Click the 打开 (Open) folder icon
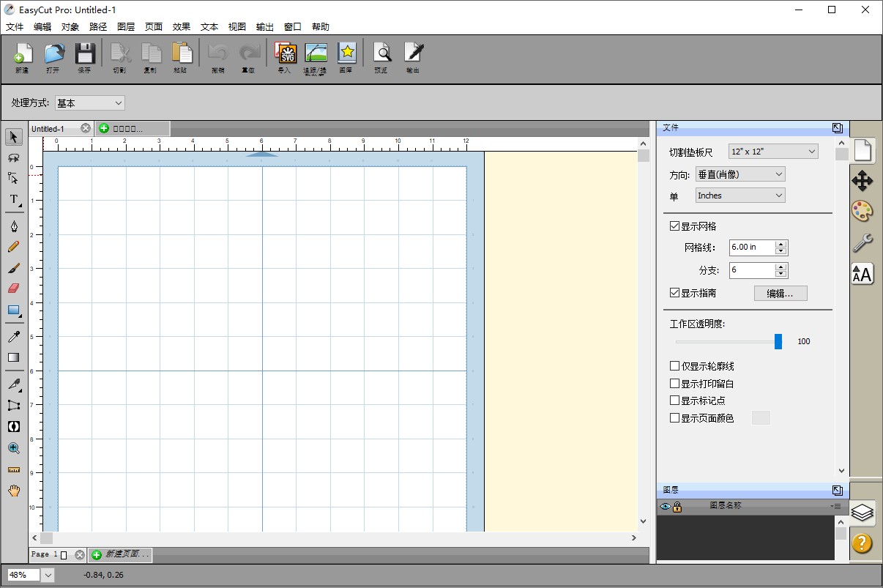The image size is (883, 588). click(53, 54)
